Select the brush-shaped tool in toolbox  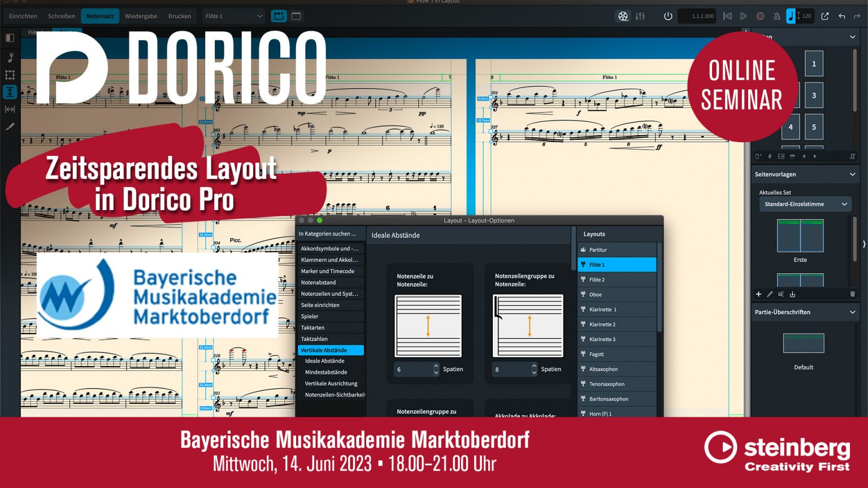click(x=10, y=127)
